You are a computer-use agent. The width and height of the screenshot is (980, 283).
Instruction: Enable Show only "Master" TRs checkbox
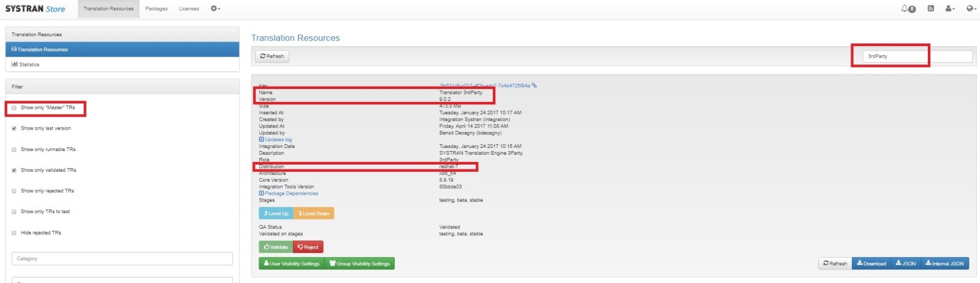[x=14, y=107]
